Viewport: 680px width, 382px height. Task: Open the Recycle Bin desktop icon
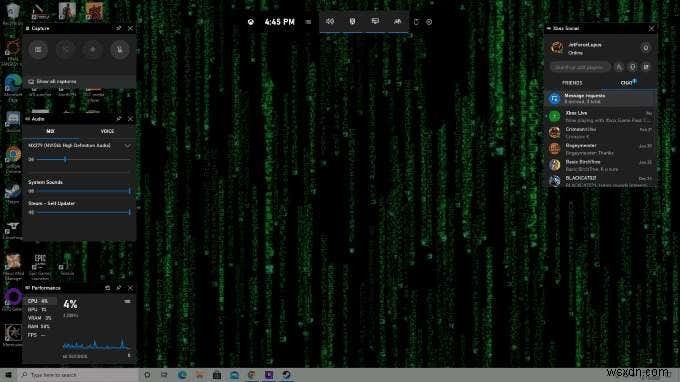[x=13, y=13]
